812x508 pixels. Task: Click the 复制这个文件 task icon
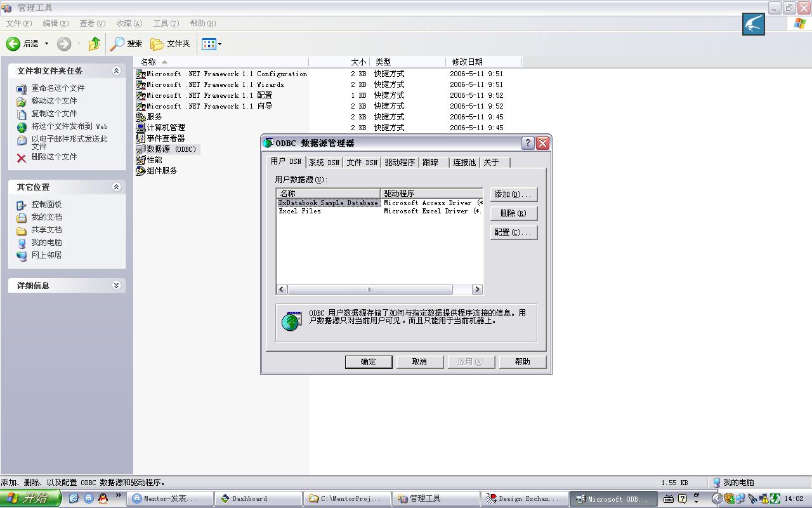pyautogui.click(x=22, y=114)
